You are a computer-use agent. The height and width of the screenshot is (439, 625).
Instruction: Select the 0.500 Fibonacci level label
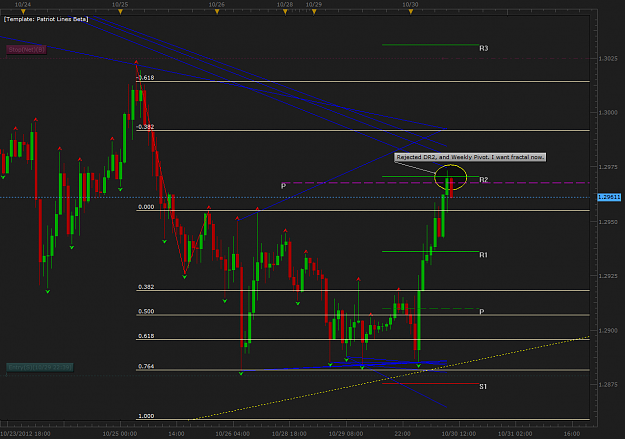click(146, 311)
